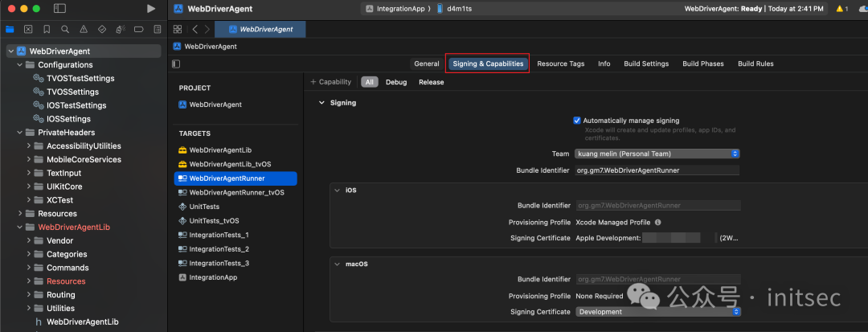Show the Source Control navigator icon
This screenshot has width=868, height=332.
coord(28,29)
